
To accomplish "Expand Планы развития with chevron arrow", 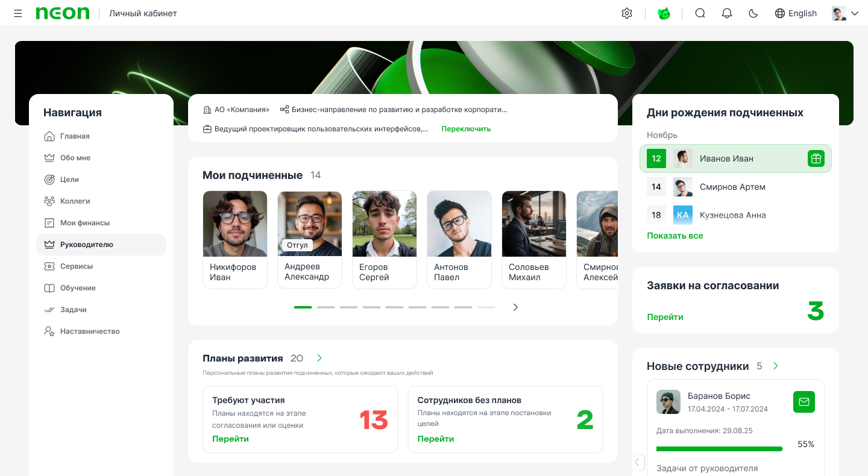I will pyautogui.click(x=319, y=358).
